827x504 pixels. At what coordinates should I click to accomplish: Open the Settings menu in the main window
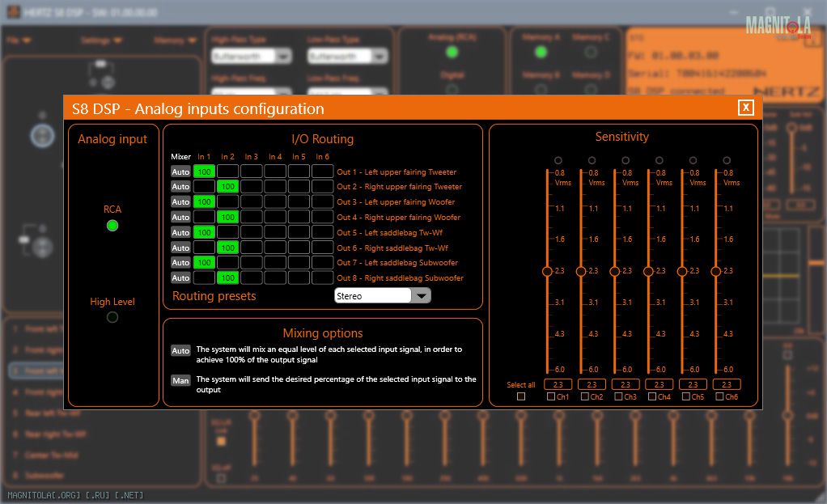pos(101,40)
